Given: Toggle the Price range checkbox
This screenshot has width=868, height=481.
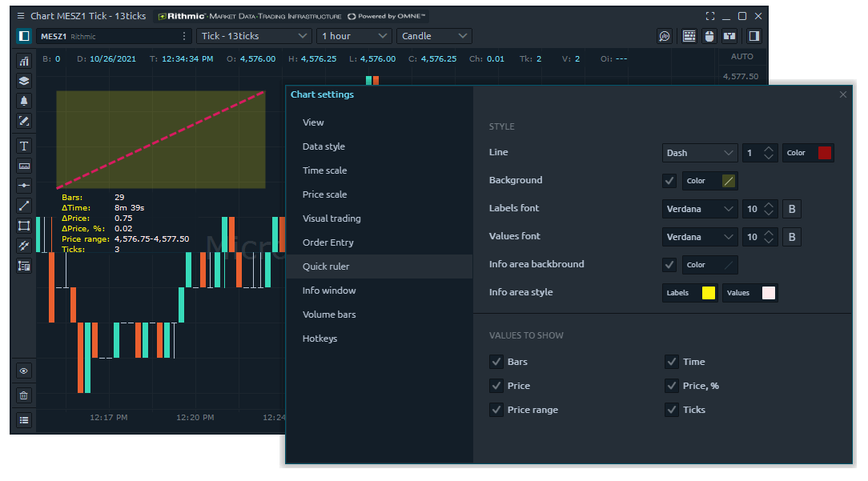Looking at the screenshot, I should [x=496, y=410].
